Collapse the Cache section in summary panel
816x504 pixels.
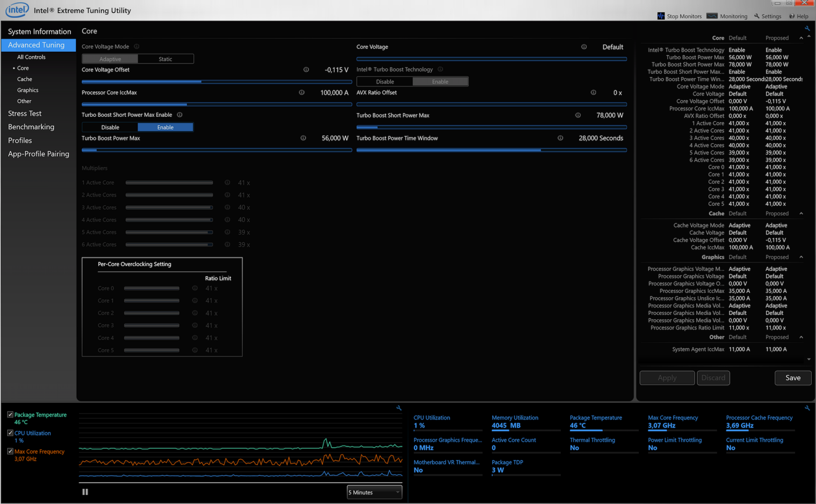tap(801, 213)
